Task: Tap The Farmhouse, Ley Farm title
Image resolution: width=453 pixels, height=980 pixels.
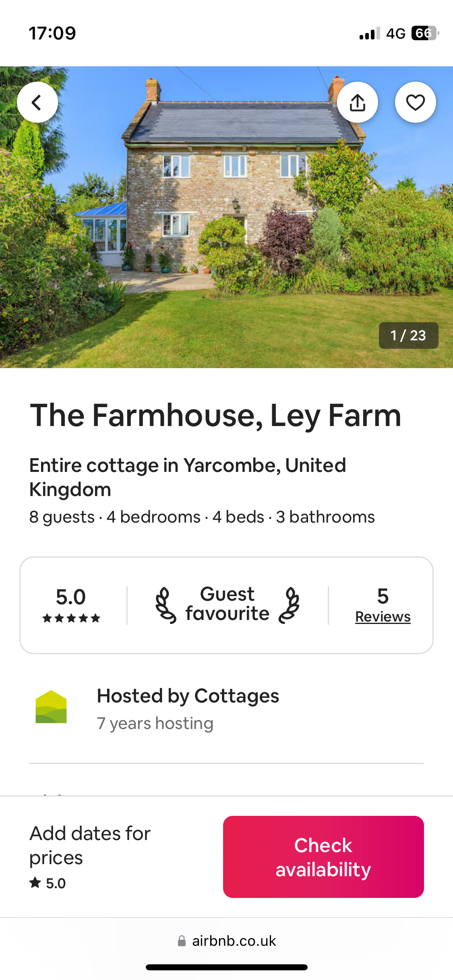Action: point(215,416)
